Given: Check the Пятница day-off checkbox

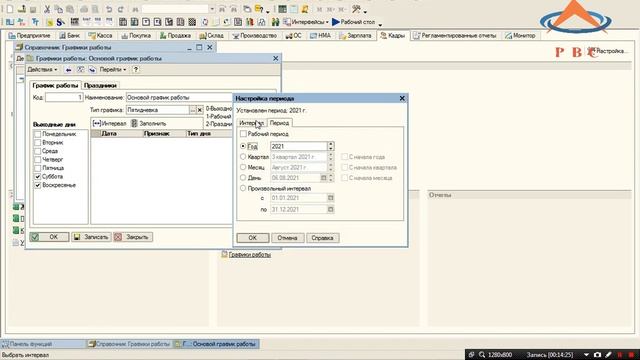Looking at the screenshot, I should (38, 168).
